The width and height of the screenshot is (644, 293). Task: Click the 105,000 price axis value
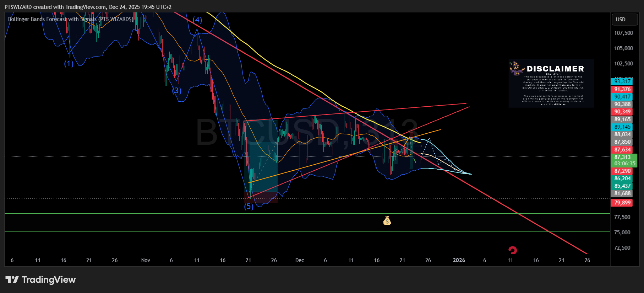(x=623, y=48)
